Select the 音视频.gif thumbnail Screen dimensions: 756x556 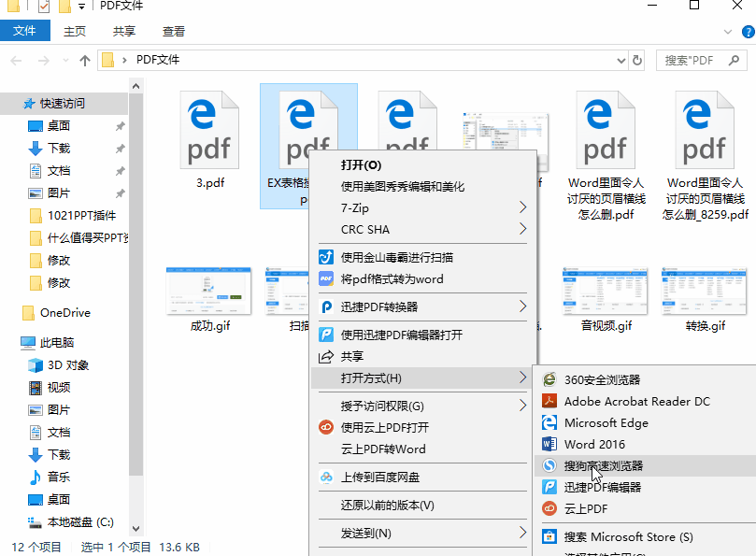(606, 291)
